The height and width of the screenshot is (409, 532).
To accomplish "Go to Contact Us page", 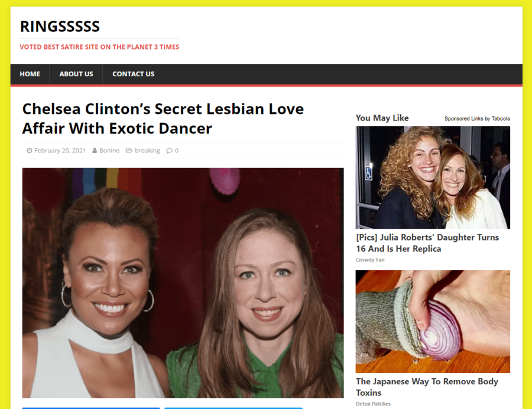I will pos(134,74).
